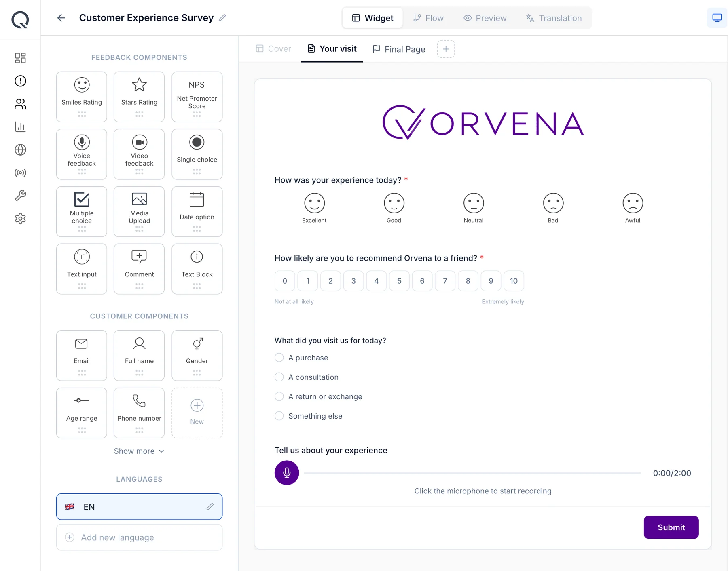Image resolution: width=728 pixels, height=571 pixels.
Task: Switch to desktop view monitor icon
Action: (x=717, y=18)
